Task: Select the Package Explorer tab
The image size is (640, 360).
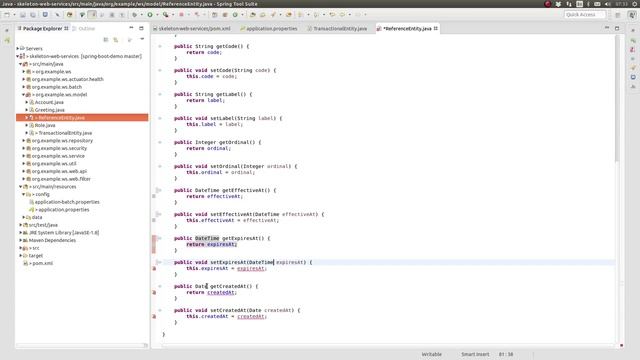Action: coord(43,29)
